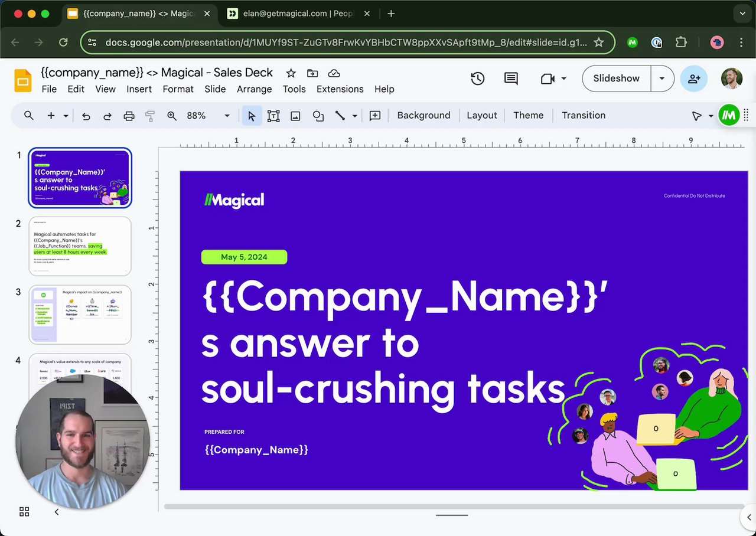The height and width of the screenshot is (536, 756).
Task: Open the Format menu
Action: click(x=178, y=89)
